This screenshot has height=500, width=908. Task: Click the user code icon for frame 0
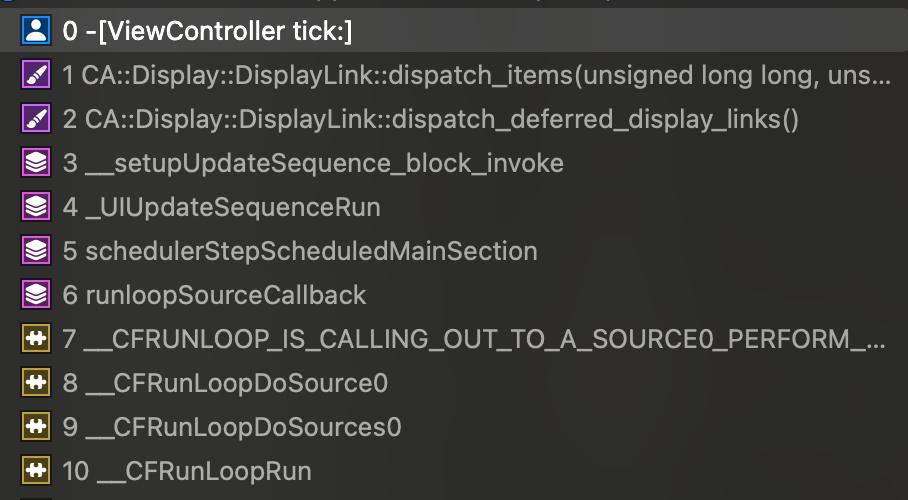(x=35, y=32)
